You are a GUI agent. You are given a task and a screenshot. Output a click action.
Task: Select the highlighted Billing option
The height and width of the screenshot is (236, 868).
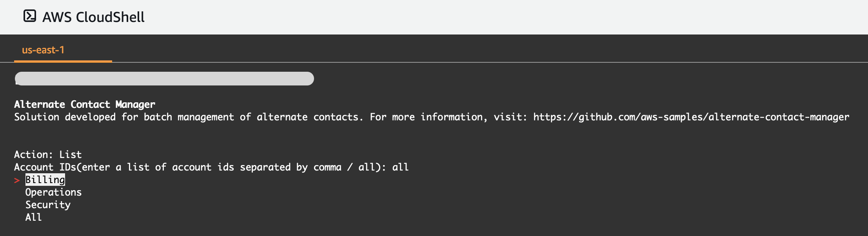[x=45, y=180]
